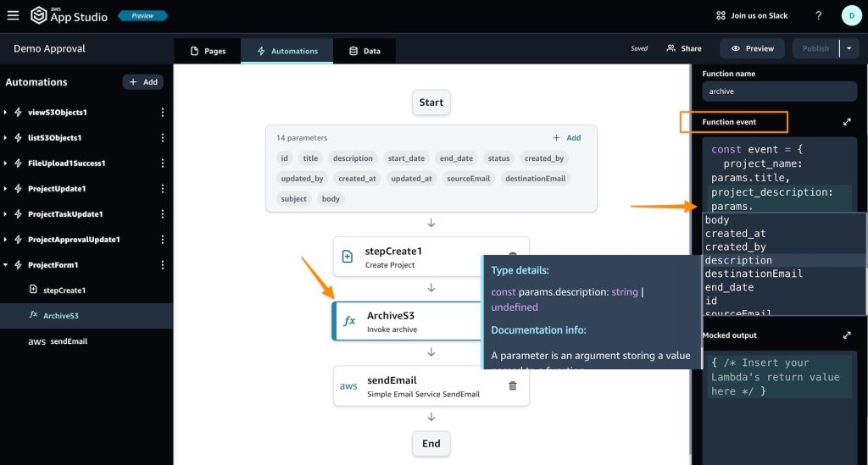Click the AWS App Studio logo
The image size is (868, 465).
68,15
